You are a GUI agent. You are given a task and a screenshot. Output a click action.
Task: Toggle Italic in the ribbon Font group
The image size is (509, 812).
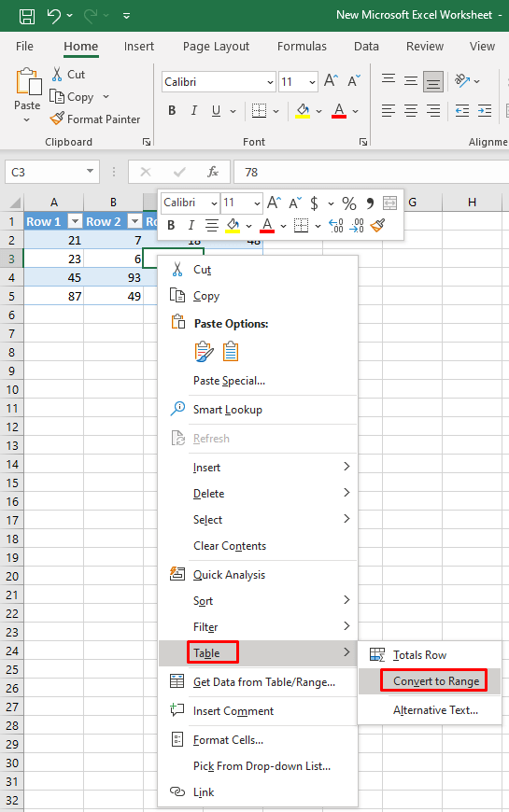[x=194, y=110]
